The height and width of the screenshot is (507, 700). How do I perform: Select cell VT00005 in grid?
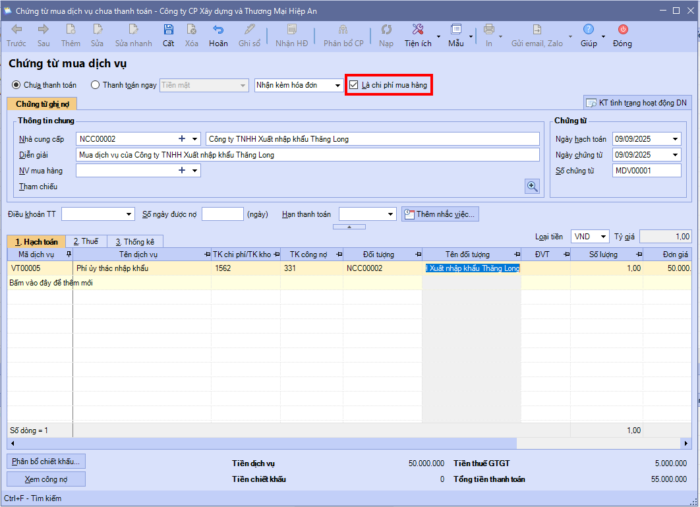coord(40,268)
